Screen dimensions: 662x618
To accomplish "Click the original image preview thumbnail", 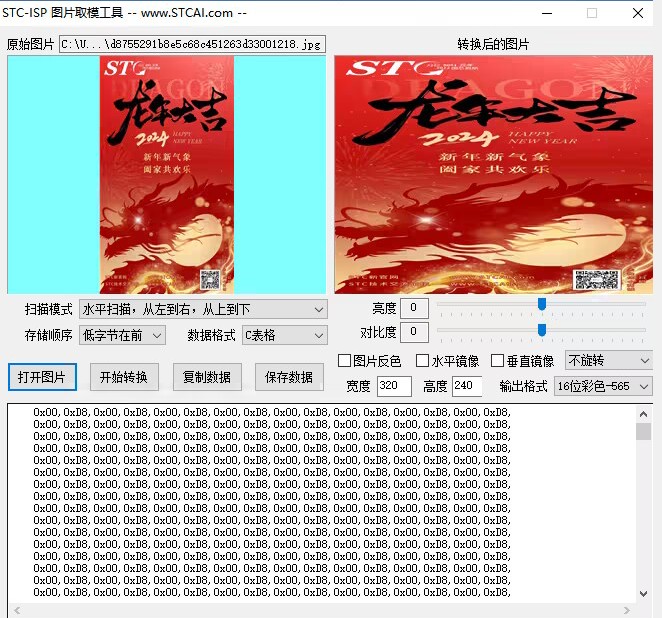I will coord(167,175).
